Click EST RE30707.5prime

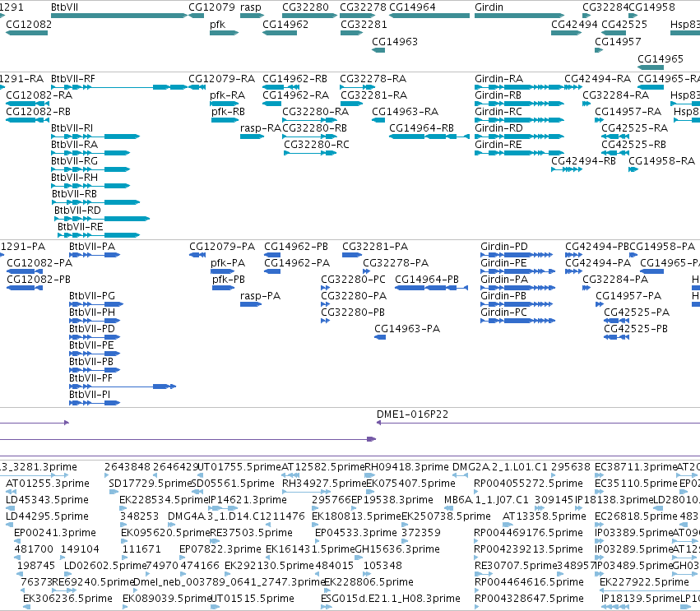coord(516,566)
